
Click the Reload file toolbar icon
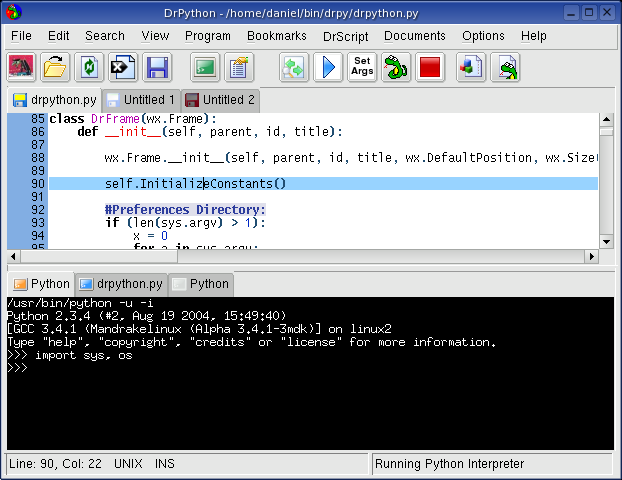click(x=89, y=67)
